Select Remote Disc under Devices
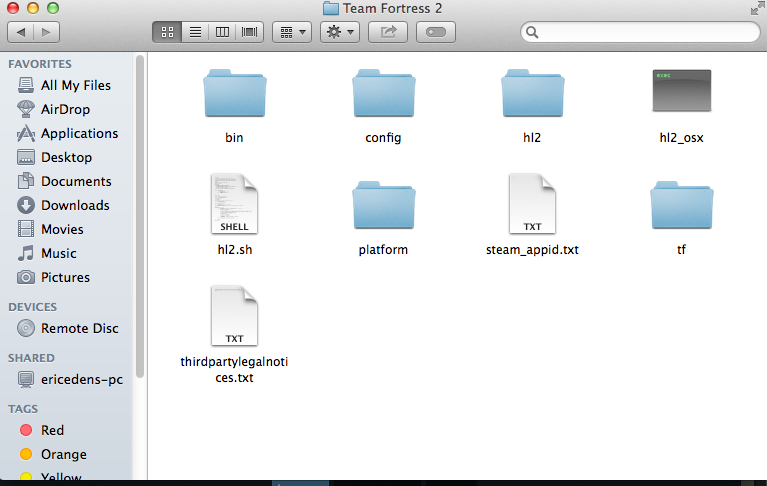The image size is (767, 486). click(67, 328)
